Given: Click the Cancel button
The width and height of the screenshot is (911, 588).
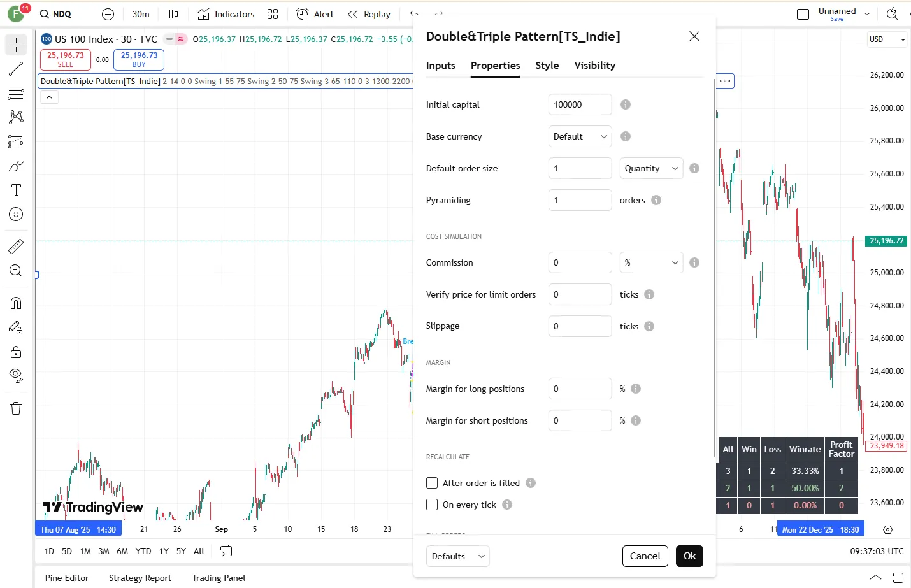Looking at the screenshot, I should point(645,556).
